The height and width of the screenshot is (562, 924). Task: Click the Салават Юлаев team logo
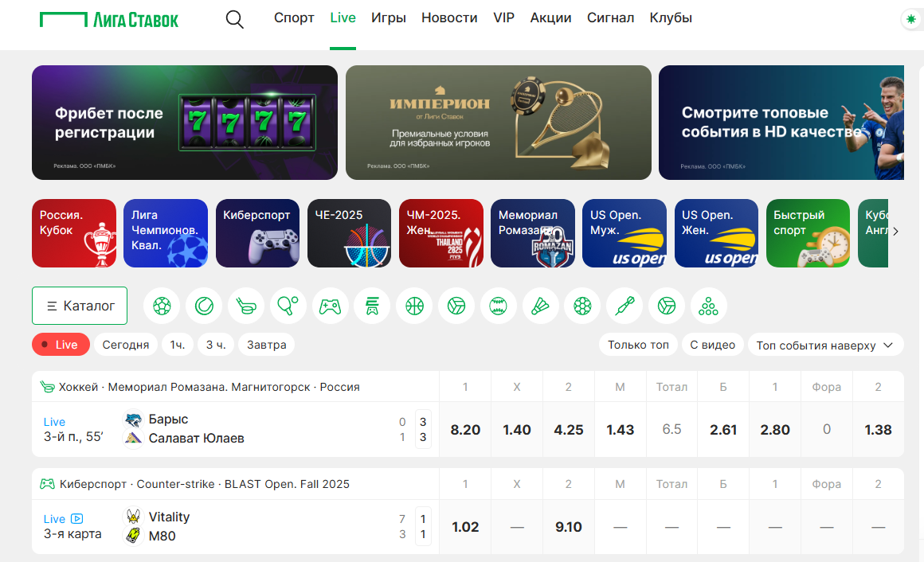(x=134, y=439)
